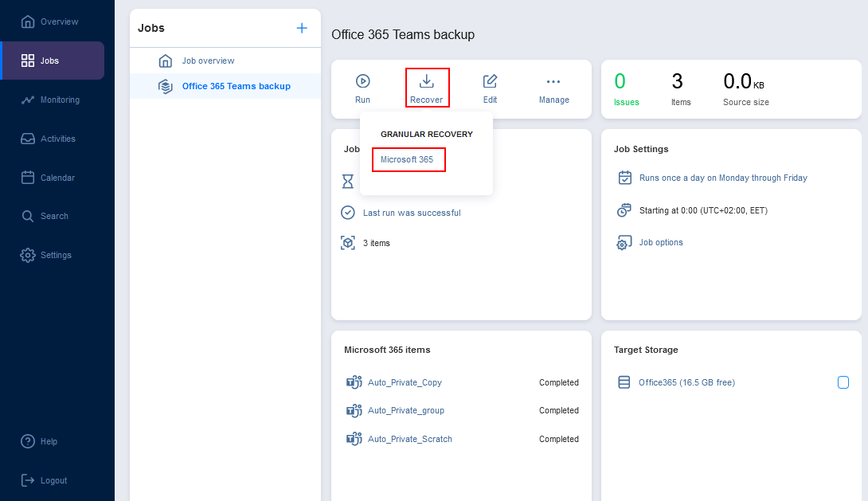This screenshot has height=501, width=868.
Task: Click the Overview home icon in sidebar
Action: pyautogui.click(x=28, y=22)
